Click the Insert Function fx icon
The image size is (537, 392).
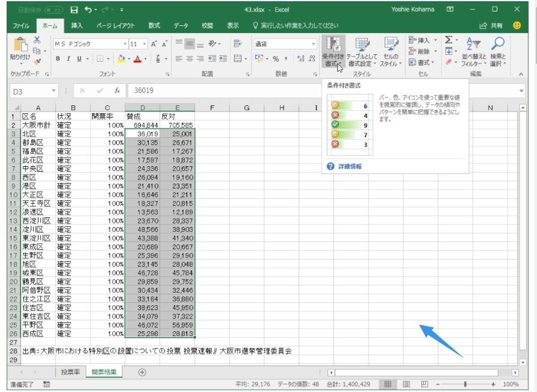pyautogui.click(x=117, y=90)
